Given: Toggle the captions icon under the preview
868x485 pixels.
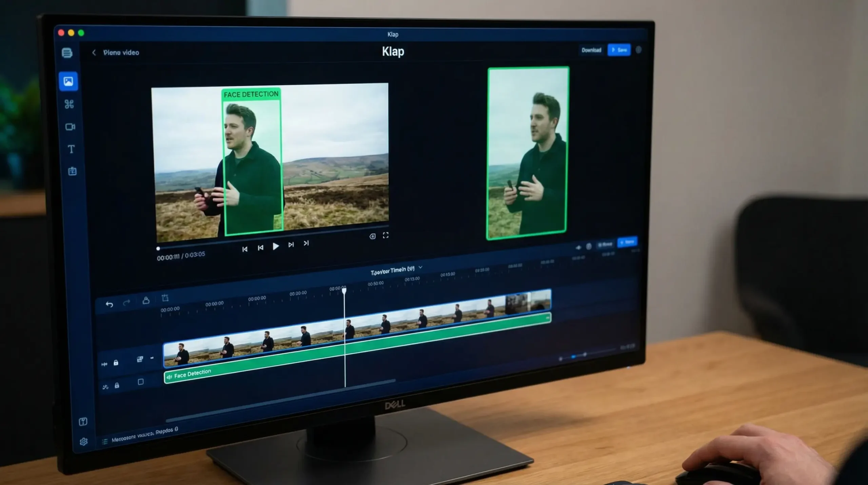Looking at the screenshot, I should click(x=372, y=236).
